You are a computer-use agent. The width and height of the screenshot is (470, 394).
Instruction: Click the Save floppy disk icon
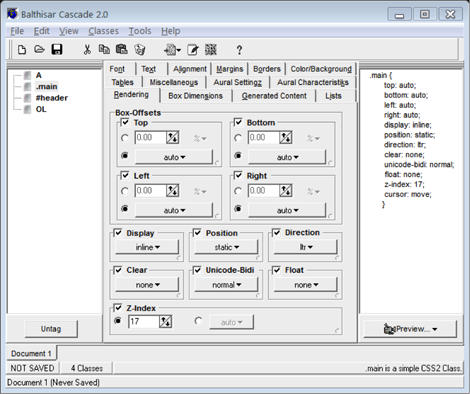57,50
